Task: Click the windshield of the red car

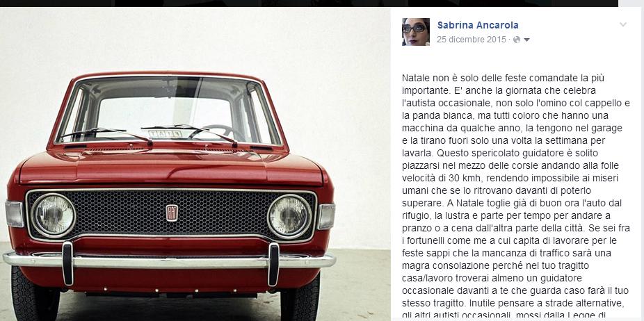Action: [x=168, y=110]
